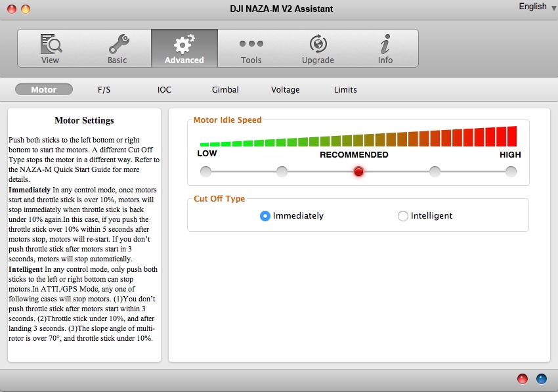Image resolution: width=558 pixels, height=392 pixels.
Task: Switch to the Limits sub-tab
Action: coord(345,90)
